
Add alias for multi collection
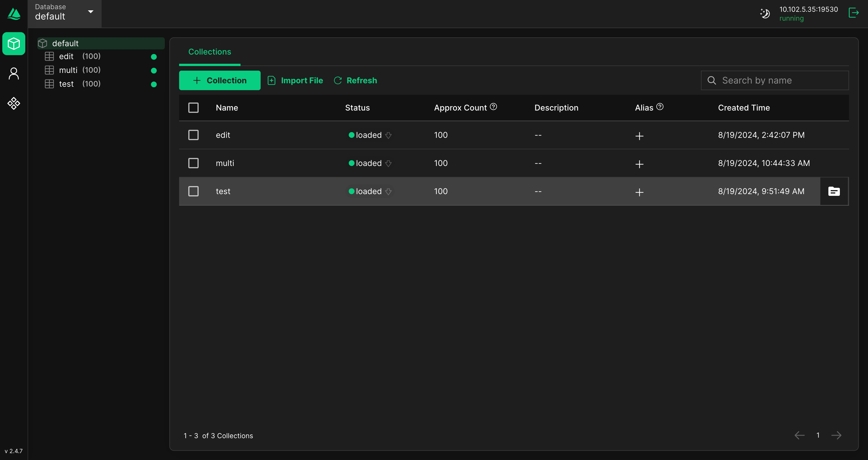(x=639, y=164)
